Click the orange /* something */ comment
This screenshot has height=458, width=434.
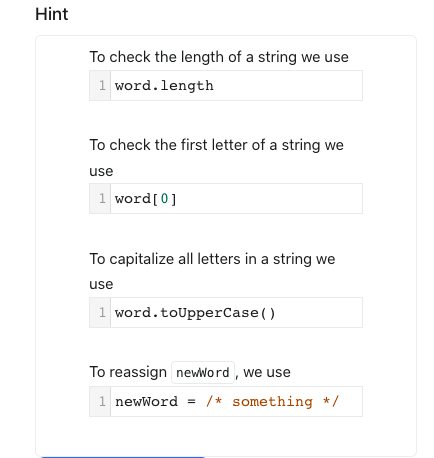[272, 401]
